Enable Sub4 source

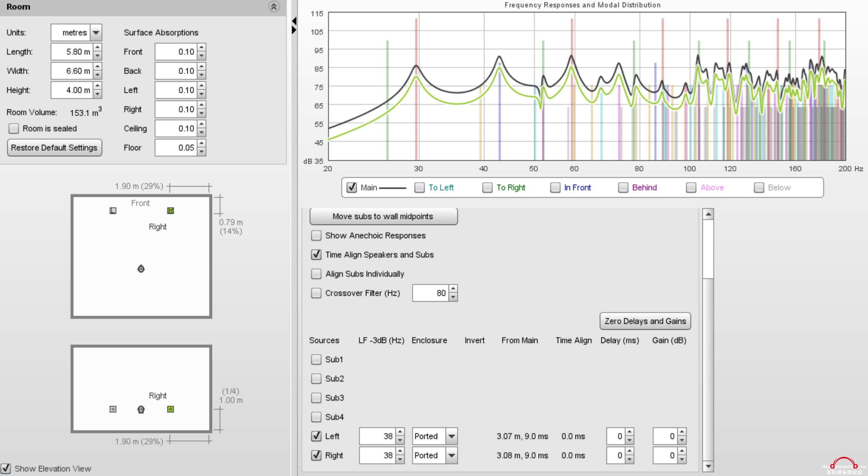coord(316,417)
